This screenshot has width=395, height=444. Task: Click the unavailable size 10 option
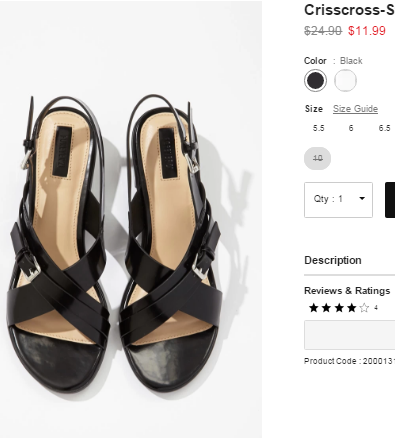tap(317, 158)
